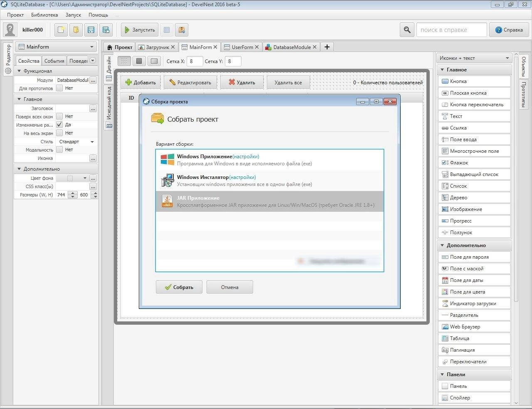Viewport: 532px width, 409px height.
Task: Click the save project floppy icon
Action: point(91,30)
